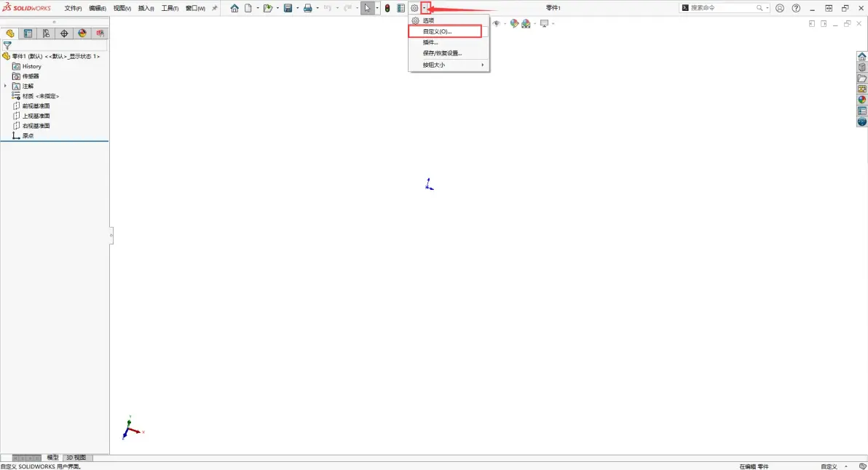Click the Help question mark icon

(x=796, y=8)
